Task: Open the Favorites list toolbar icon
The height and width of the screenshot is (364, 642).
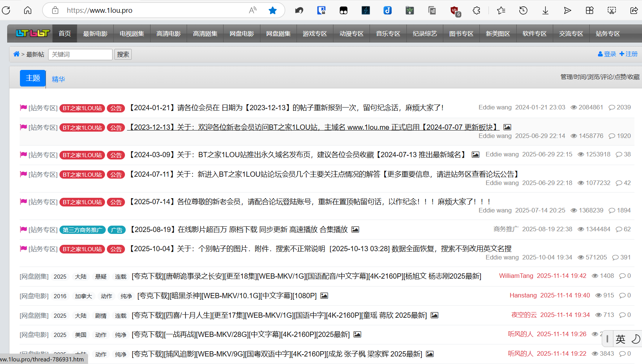Action: tap(501, 11)
